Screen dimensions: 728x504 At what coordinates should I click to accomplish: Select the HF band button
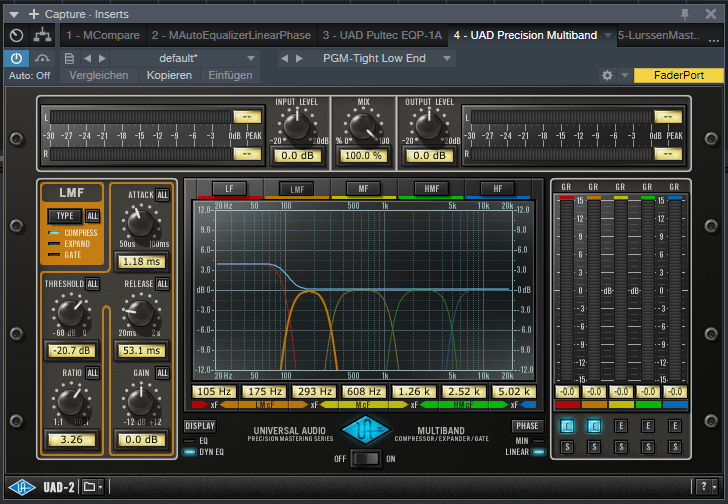(498, 189)
